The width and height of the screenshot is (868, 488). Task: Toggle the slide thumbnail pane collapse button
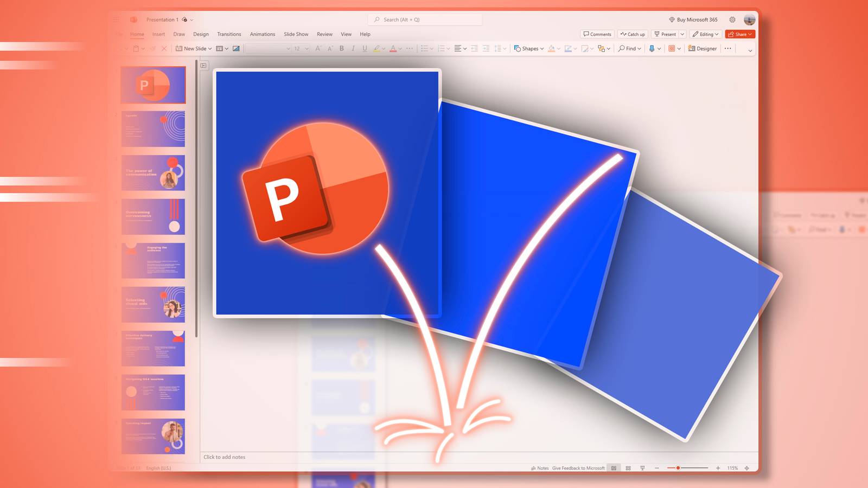click(x=203, y=66)
